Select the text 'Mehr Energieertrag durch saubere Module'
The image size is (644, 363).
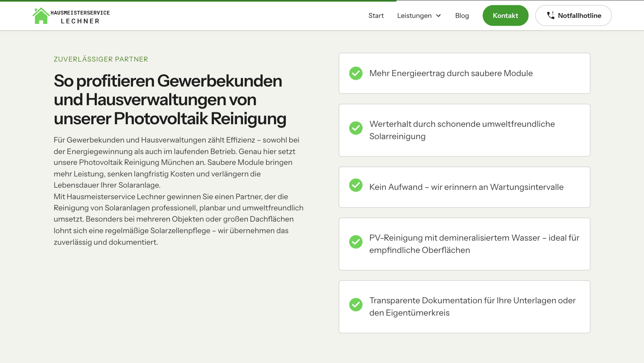451,73
